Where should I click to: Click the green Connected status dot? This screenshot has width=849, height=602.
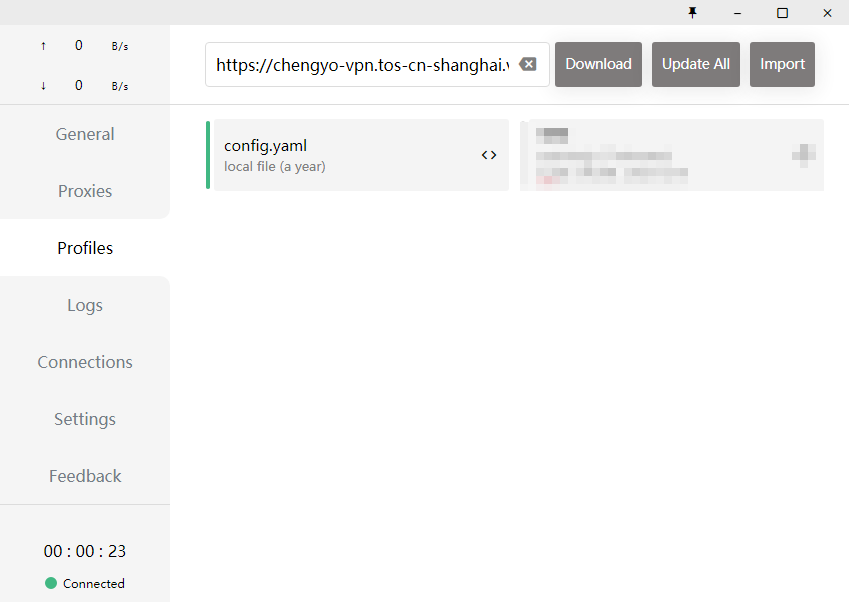[51, 583]
